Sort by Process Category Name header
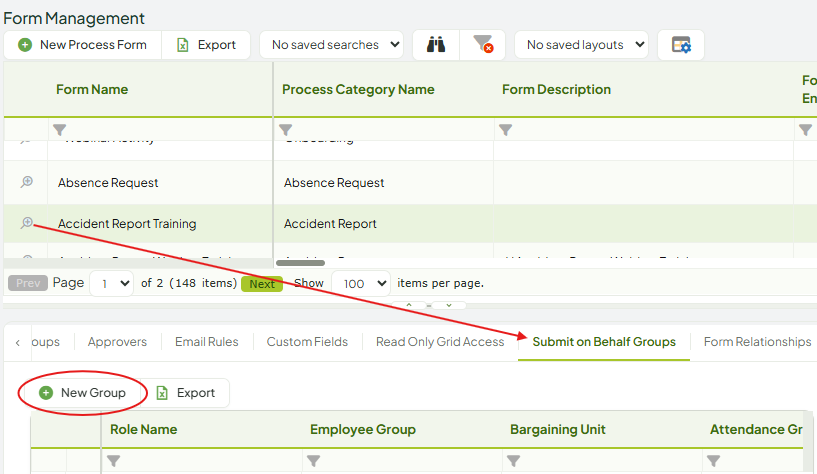Screen dimensions: 817x474 click(358, 90)
